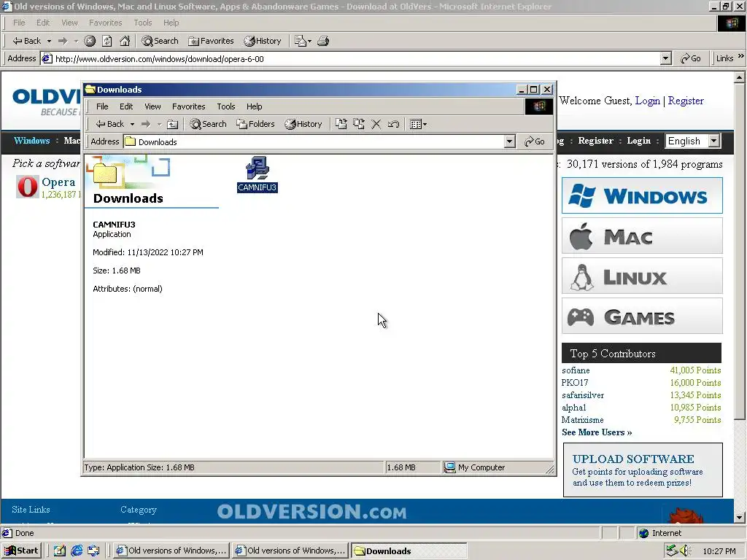Click Go button in Internet Explorer
Screen dimensions: 747x560
coord(691,58)
